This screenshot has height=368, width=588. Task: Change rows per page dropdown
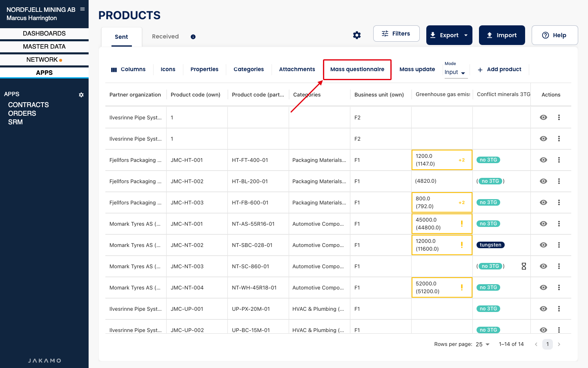click(x=482, y=344)
